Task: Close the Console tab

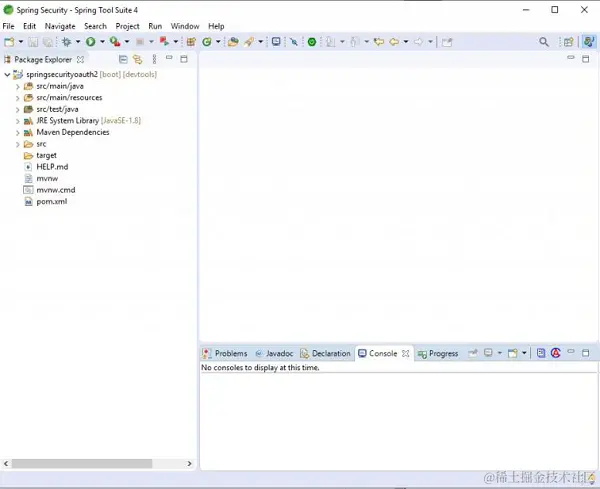Action: [406, 354]
